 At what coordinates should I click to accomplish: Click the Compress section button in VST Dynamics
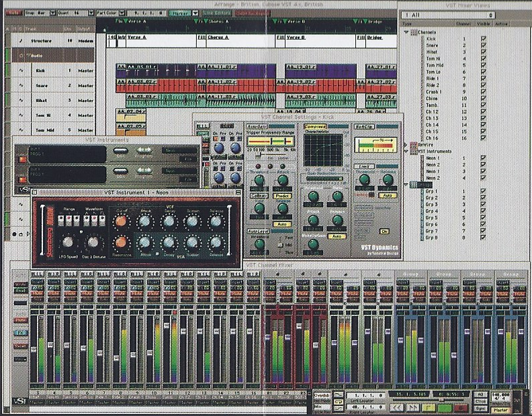coord(315,126)
